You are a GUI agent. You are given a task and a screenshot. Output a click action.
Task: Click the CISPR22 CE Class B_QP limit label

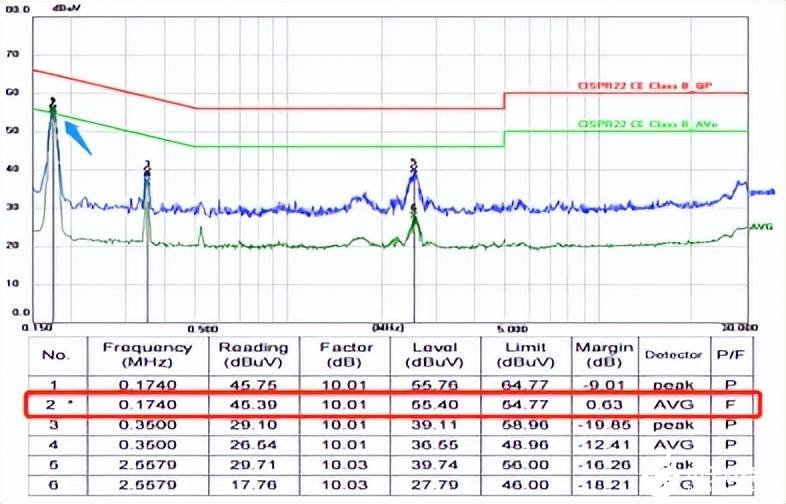(x=645, y=86)
